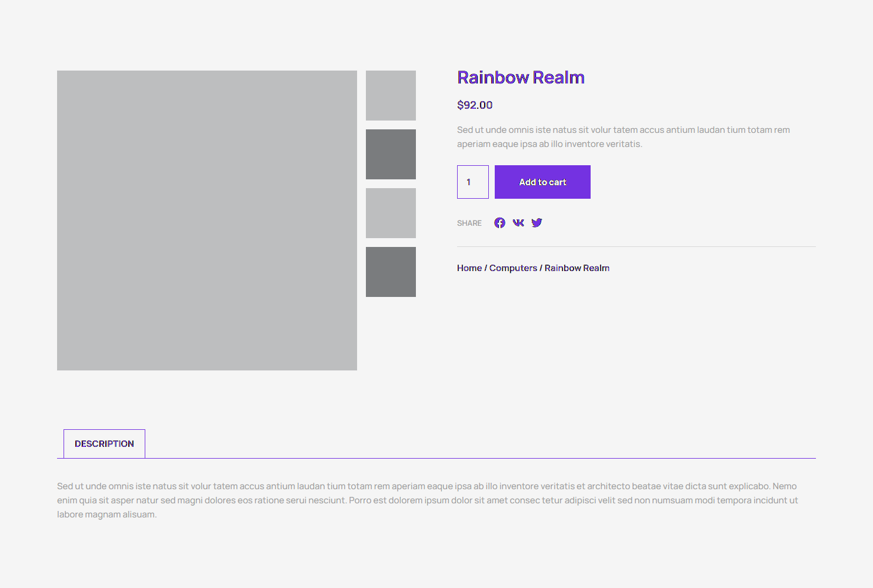Select the topmost product gallery thumbnail
Viewport: 873px width, 588px height.
pyautogui.click(x=391, y=96)
